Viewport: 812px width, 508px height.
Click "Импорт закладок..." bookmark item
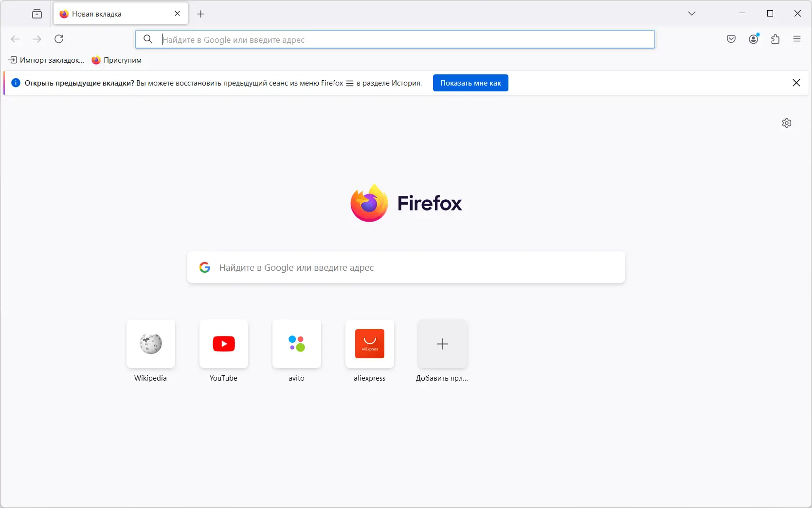(x=47, y=60)
